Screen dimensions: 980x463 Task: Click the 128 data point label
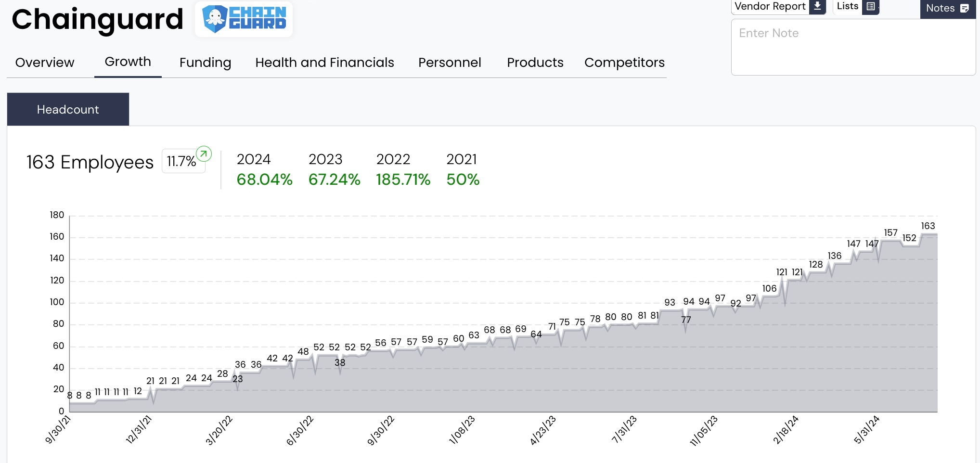816,264
